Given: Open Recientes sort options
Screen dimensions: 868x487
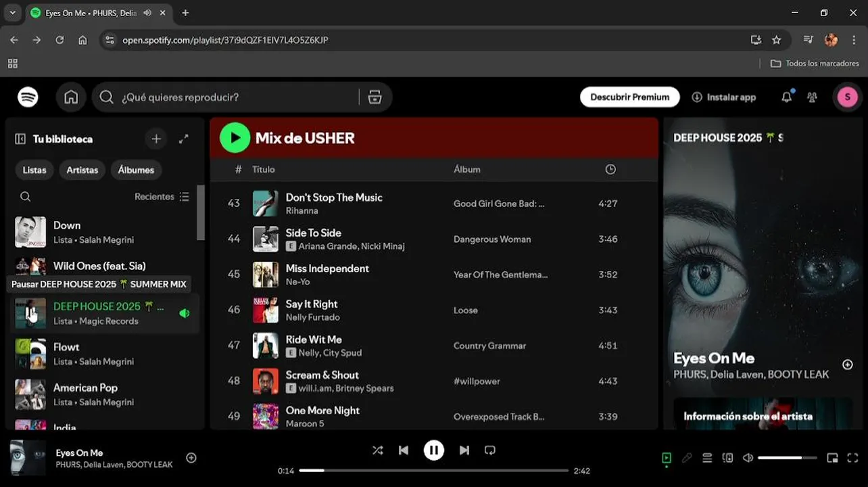Looking at the screenshot, I should click(162, 197).
